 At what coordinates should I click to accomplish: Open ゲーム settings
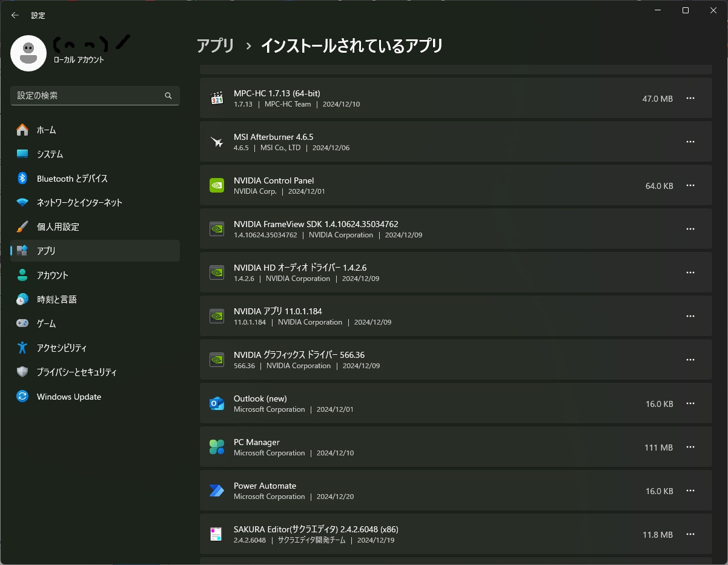pyautogui.click(x=95, y=323)
